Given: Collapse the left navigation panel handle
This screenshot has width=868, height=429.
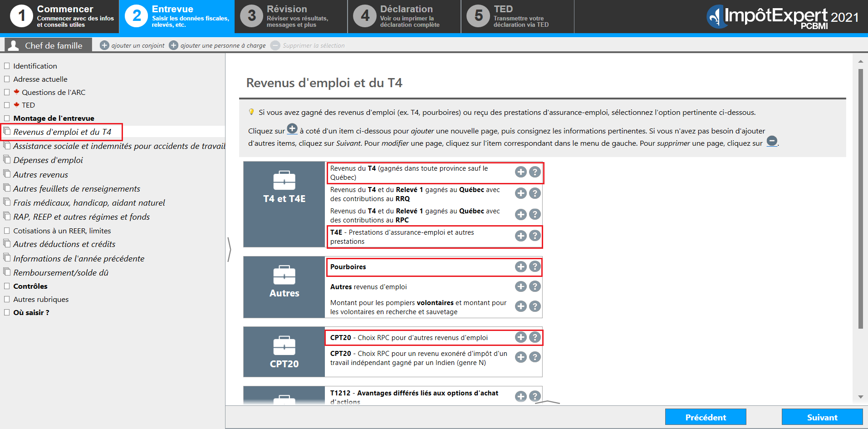Looking at the screenshot, I should (229, 250).
